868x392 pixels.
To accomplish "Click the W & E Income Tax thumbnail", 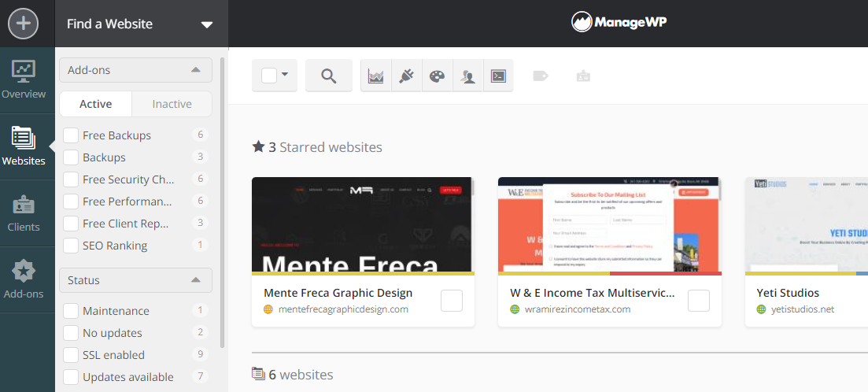I will [x=609, y=224].
